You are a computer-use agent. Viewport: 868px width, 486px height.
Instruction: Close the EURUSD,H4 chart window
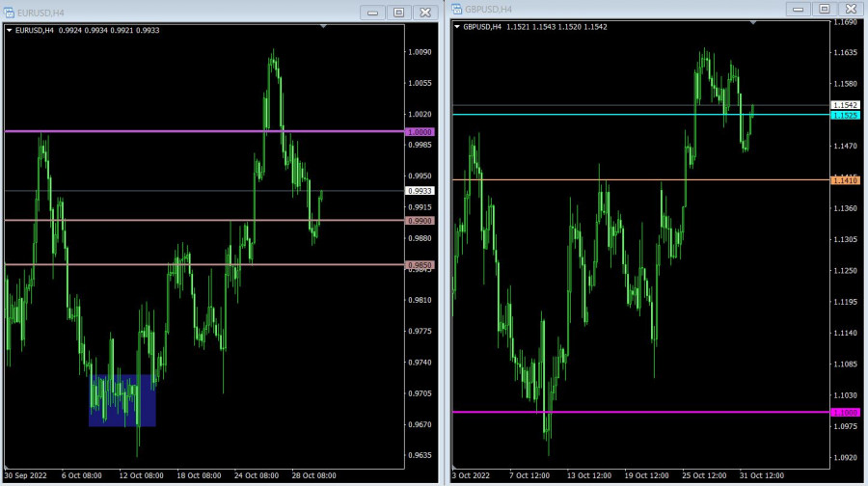[x=424, y=13]
